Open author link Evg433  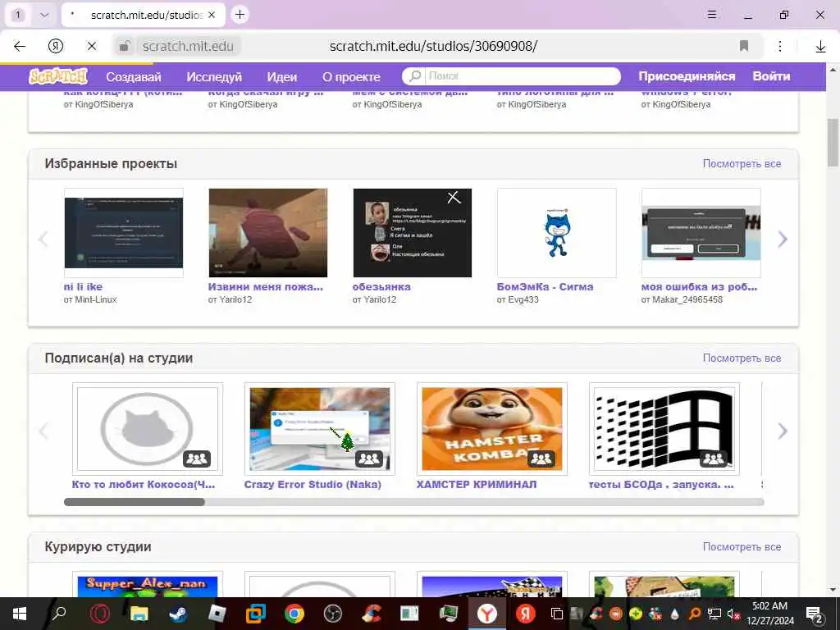(x=523, y=299)
